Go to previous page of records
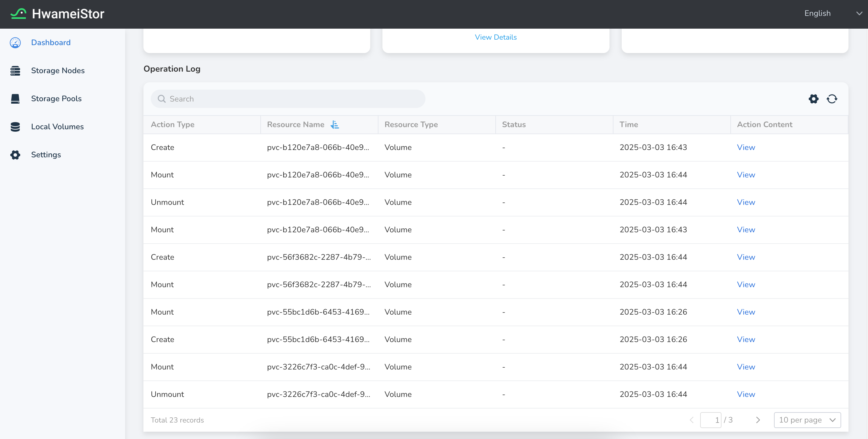The width and height of the screenshot is (868, 439). tap(692, 420)
